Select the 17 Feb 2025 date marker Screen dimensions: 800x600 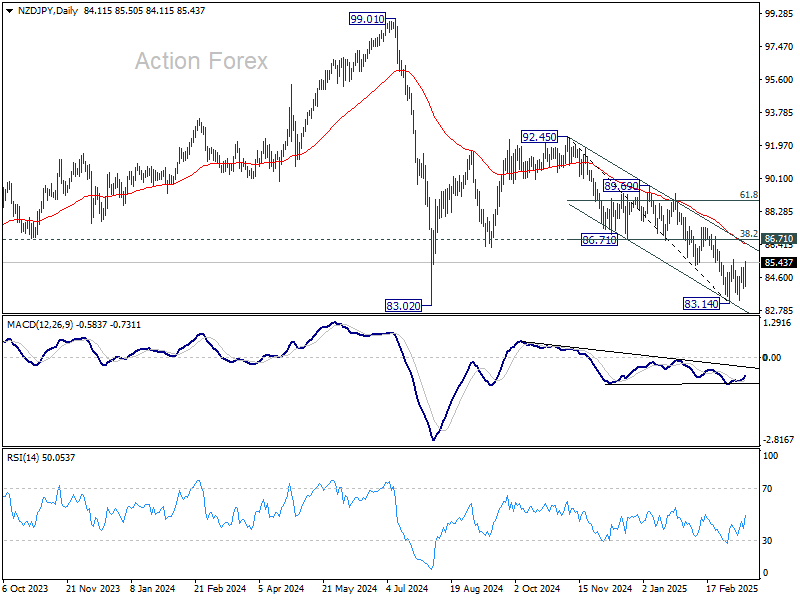732,588
